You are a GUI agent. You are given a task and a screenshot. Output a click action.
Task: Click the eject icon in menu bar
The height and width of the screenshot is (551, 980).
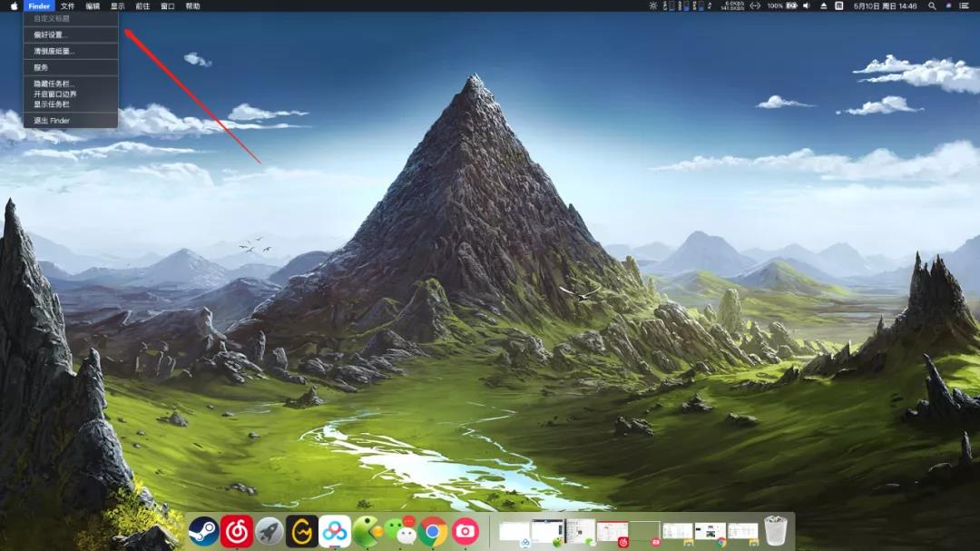click(824, 5)
